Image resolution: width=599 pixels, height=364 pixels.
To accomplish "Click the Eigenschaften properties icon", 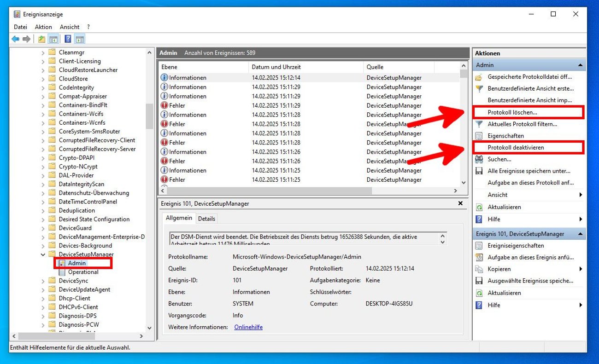I will point(478,135).
